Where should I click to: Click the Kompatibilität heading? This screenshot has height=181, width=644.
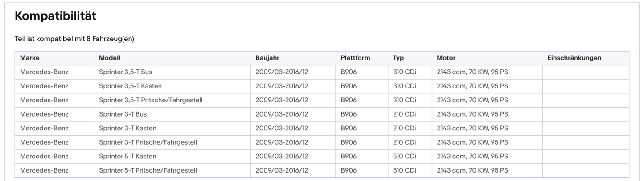point(55,16)
